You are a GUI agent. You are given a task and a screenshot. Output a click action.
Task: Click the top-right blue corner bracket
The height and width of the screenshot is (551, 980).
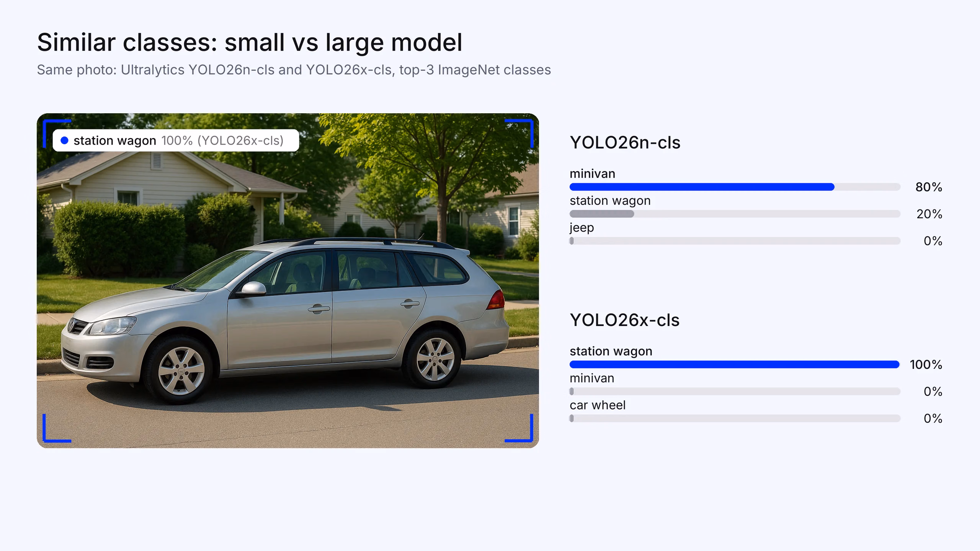519,133
